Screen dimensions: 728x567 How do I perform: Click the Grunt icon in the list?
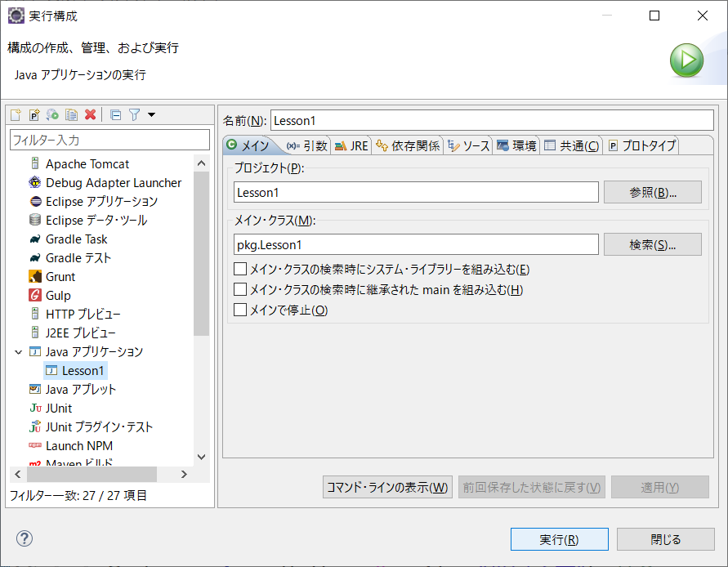[x=35, y=276]
